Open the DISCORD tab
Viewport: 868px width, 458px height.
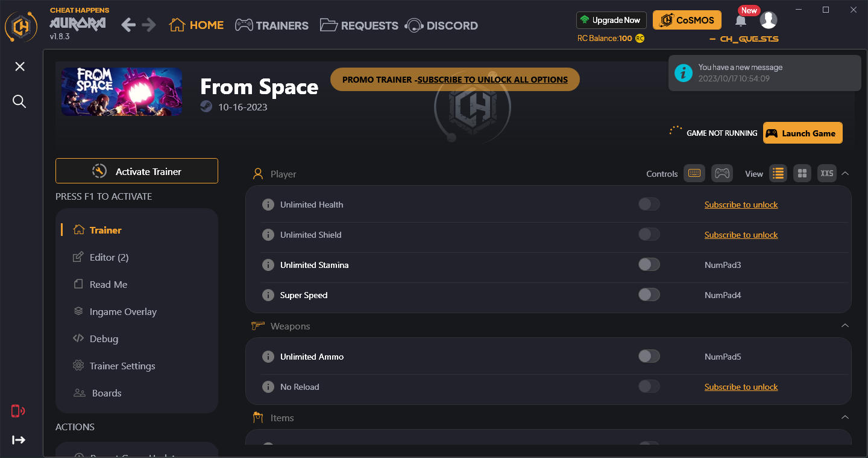tap(442, 25)
